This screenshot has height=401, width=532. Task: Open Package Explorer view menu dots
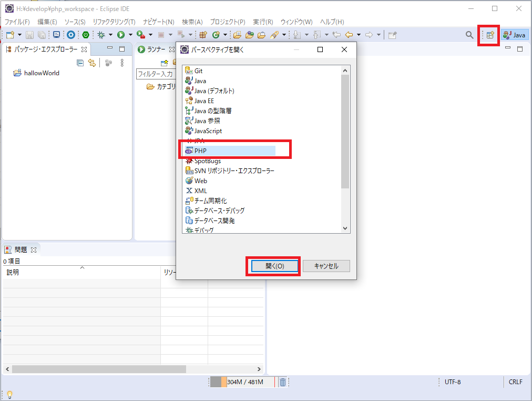[x=122, y=63]
